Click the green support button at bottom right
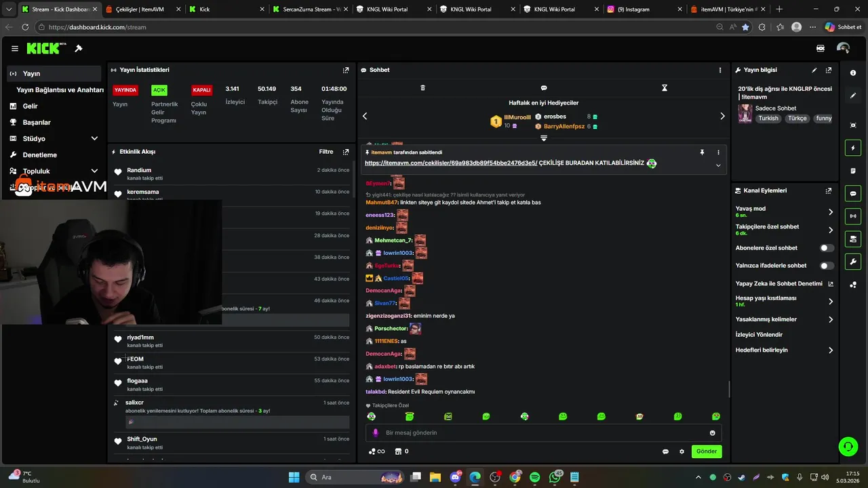Viewport: 868px width, 488px height. [x=848, y=446]
